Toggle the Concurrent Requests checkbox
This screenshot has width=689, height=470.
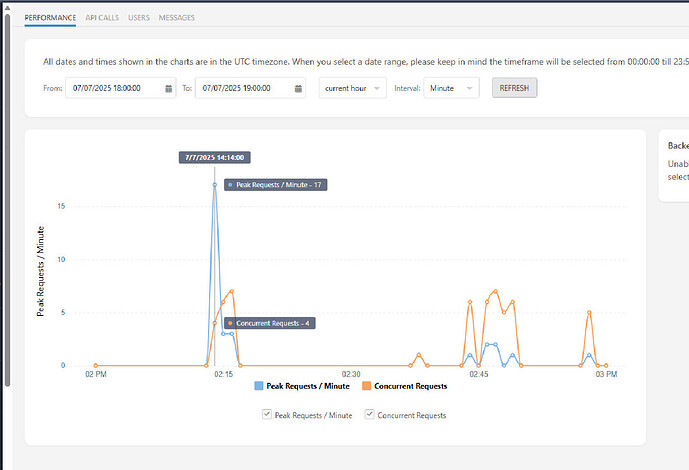pos(369,415)
